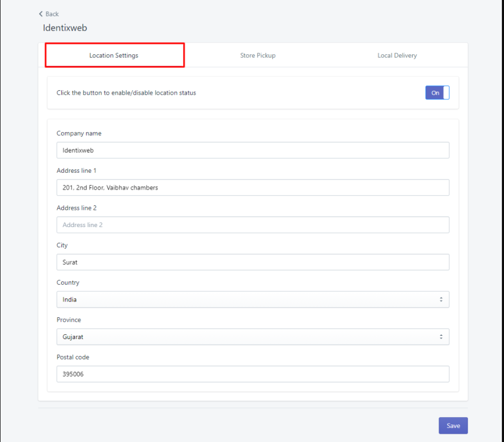This screenshot has height=442, width=504.
Task: Click the empty Address line 2 field
Action: click(253, 225)
